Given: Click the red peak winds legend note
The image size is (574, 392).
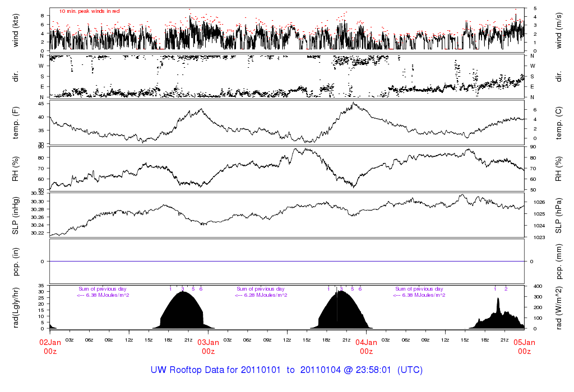Looking at the screenshot, I should [x=90, y=11].
